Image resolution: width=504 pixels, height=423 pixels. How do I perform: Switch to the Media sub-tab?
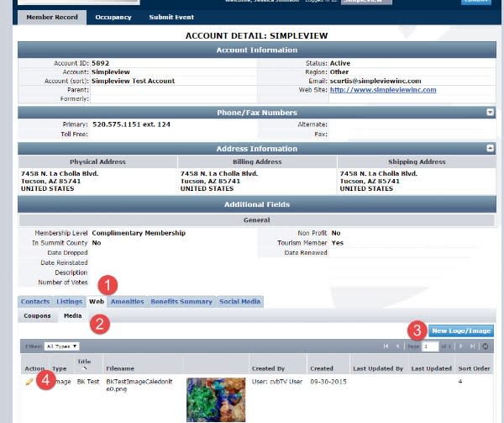72,315
